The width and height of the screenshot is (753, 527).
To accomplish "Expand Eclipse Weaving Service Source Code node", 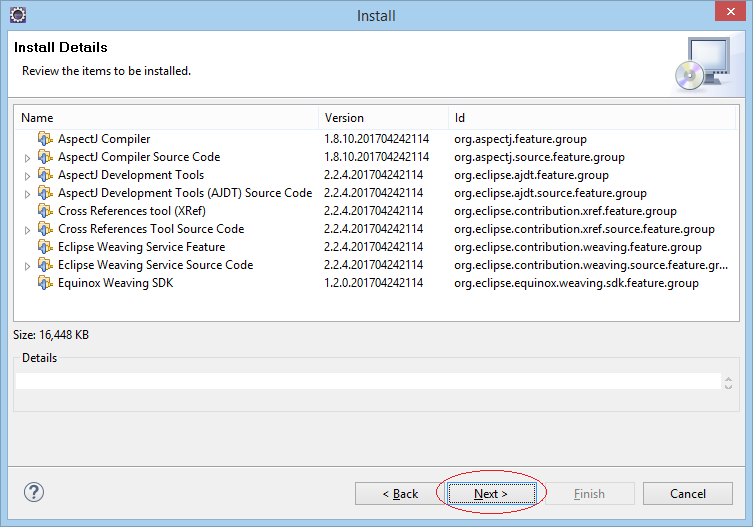I will coord(27,266).
